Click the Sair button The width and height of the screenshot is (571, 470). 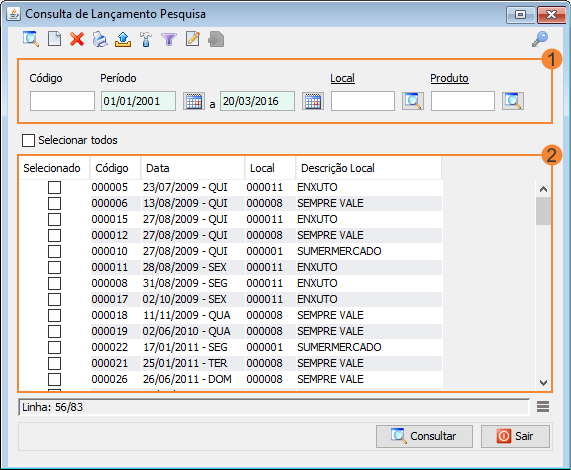click(515, 436)
